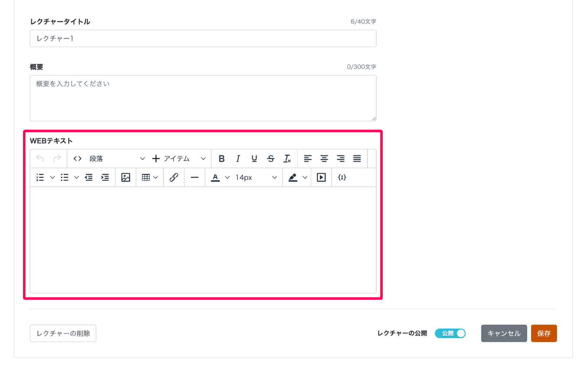Click the undo arrow in editor toolbar
Image resolution: width=588 pixels, height=369 pixels.
point(40,158)
